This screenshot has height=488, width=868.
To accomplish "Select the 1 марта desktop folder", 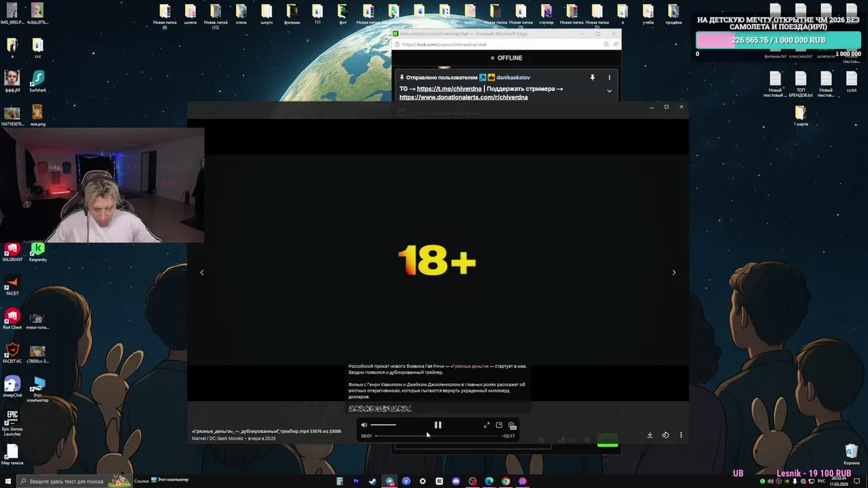I will click(x=800, y=115).
